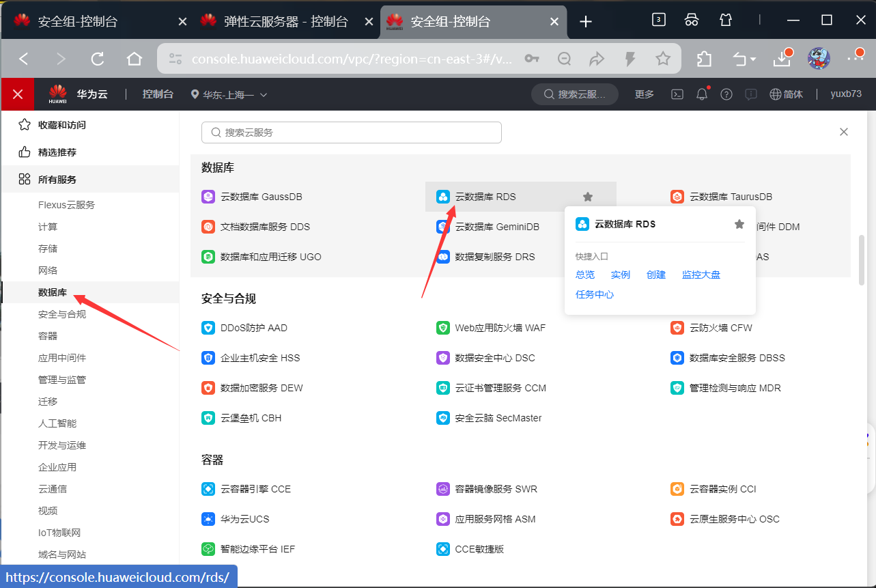
Task: Open 云原生服务中心 OSC icon
Action: (x=677, y=519)
